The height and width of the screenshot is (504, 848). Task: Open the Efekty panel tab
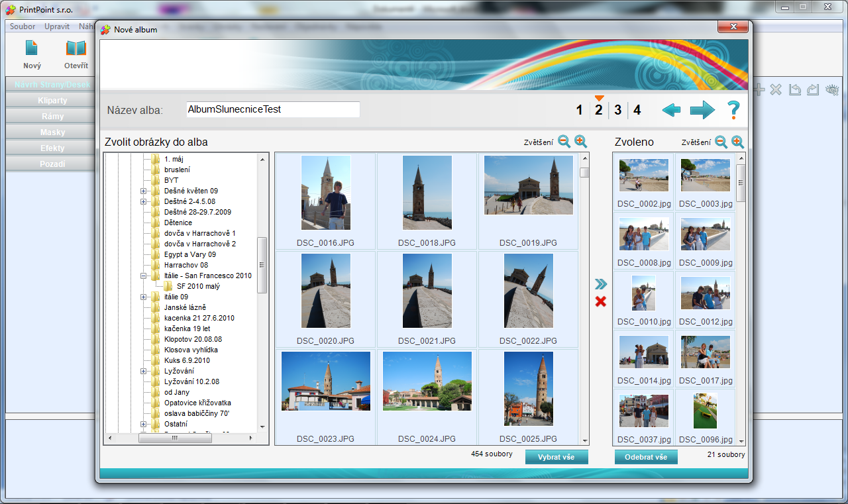pos(52,148)
